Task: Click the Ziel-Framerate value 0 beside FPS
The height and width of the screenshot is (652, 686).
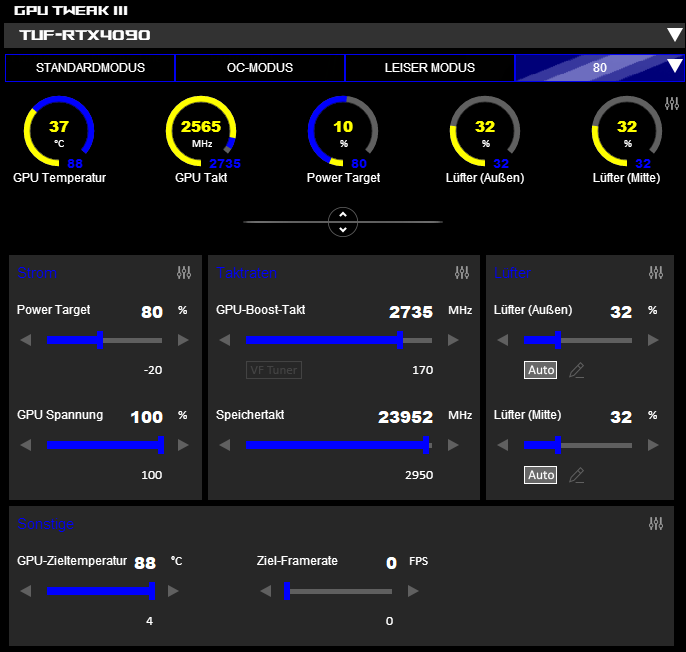Action: 391,563
